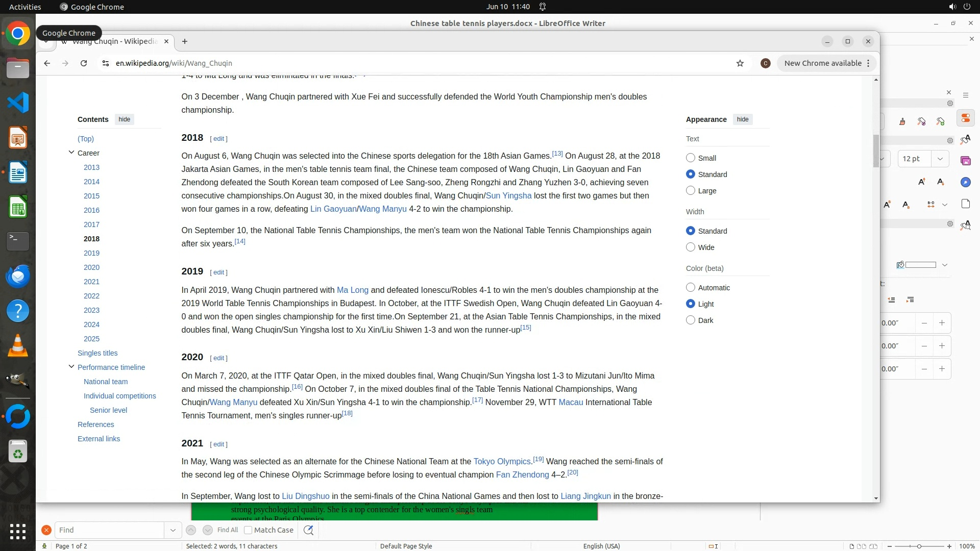Image resolution: width=980 pixels, height=551 pixels.
Task: Open VLC media player from the dock
Action: point(18,346)
